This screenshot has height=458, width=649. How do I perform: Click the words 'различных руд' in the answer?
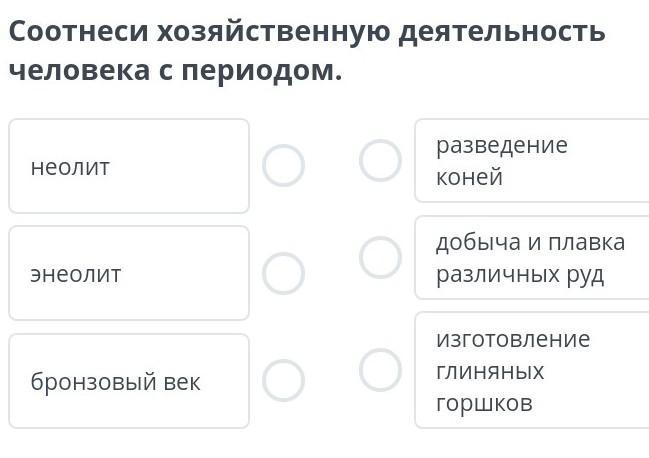pyautogui.click(x=520, y=274)
